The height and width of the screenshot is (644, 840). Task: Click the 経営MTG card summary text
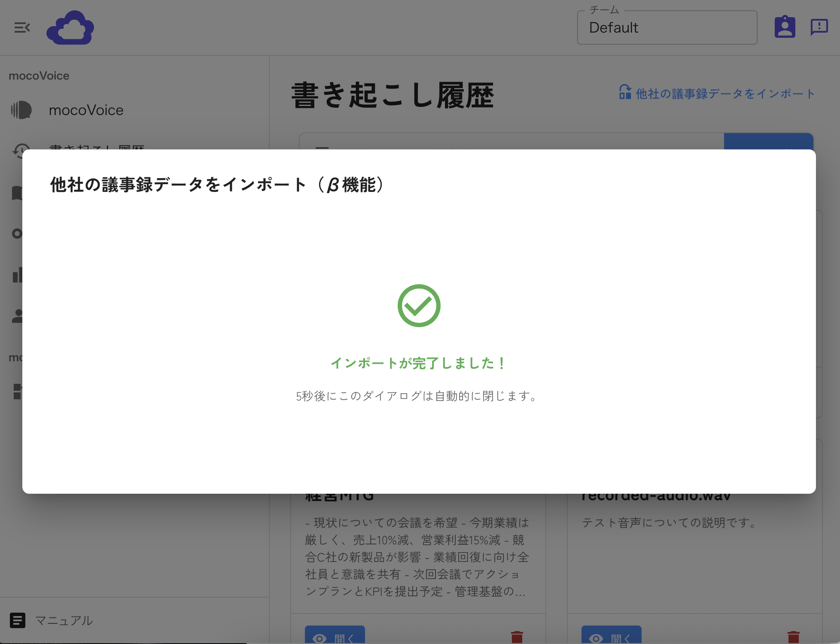pos(417,557)
